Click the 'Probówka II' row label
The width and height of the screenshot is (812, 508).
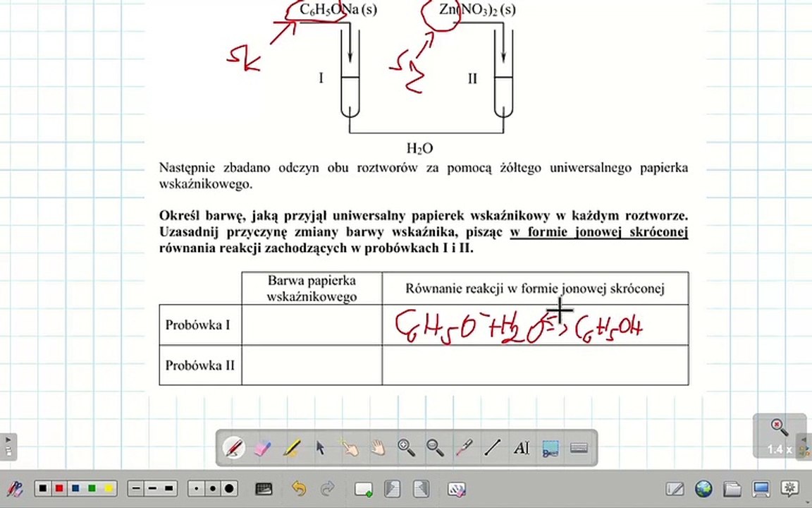(x=200, y=365)
